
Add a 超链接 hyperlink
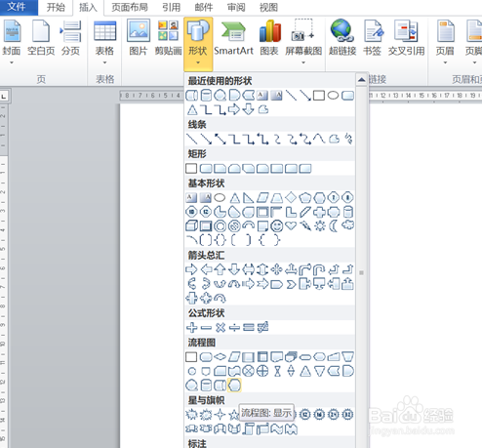click(x=342, y=38)
